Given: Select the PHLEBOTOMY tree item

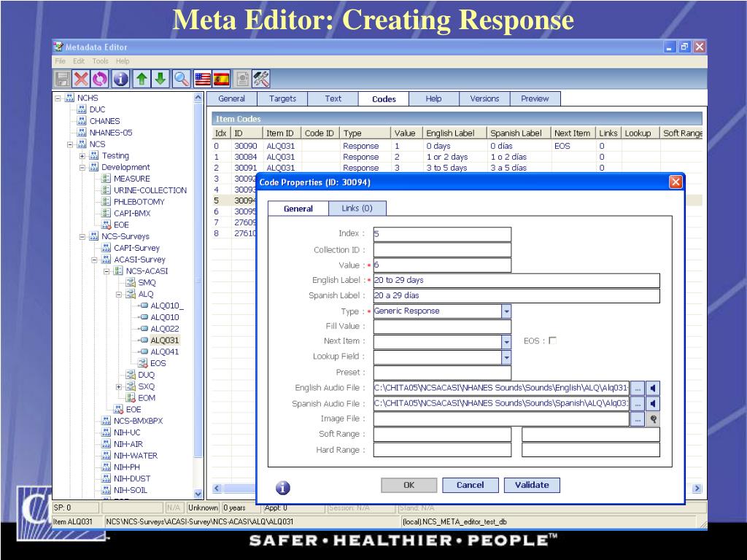Looking at the screenshot, I should coord(139,202).
